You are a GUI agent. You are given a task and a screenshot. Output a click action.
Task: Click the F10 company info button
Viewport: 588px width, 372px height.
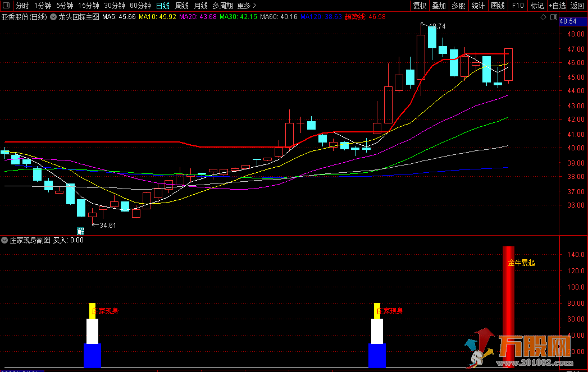tap(517, 6)
